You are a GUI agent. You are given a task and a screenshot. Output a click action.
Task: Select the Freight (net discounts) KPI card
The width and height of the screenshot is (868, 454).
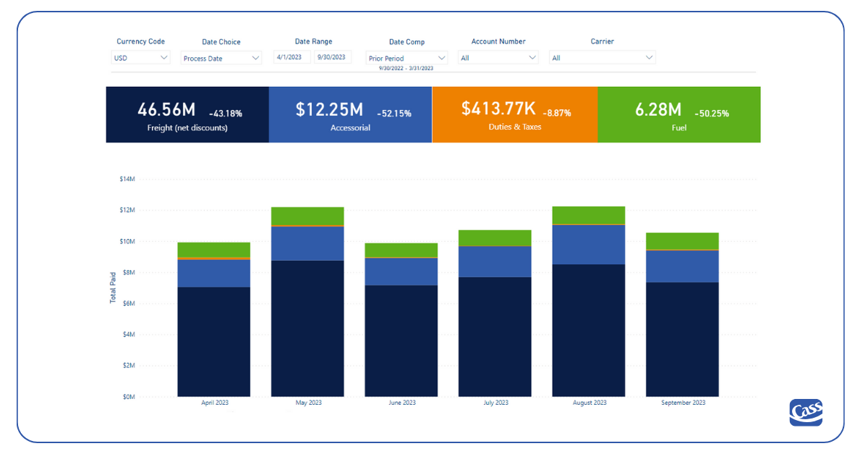click(x=187, y=114)
